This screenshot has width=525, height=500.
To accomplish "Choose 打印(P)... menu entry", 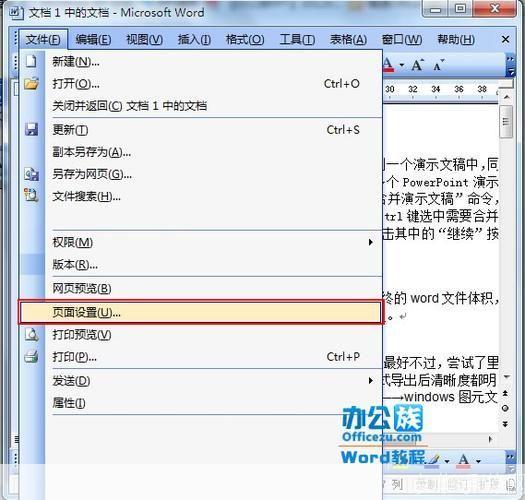I will point(201,357).
